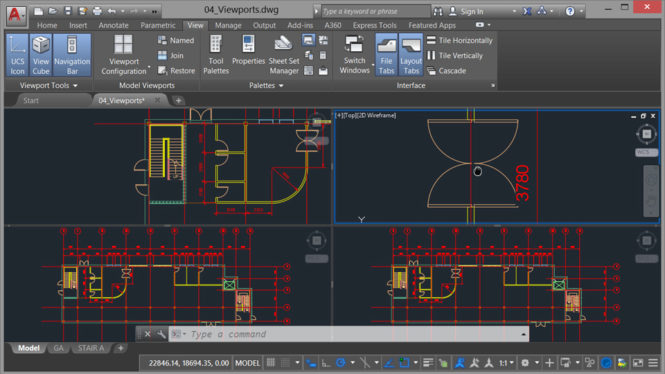Image resolution: width=665 pixels, height=374 pixels.
Task: Expand the Viewport Tools panel
Action: (x=48, y=85)
